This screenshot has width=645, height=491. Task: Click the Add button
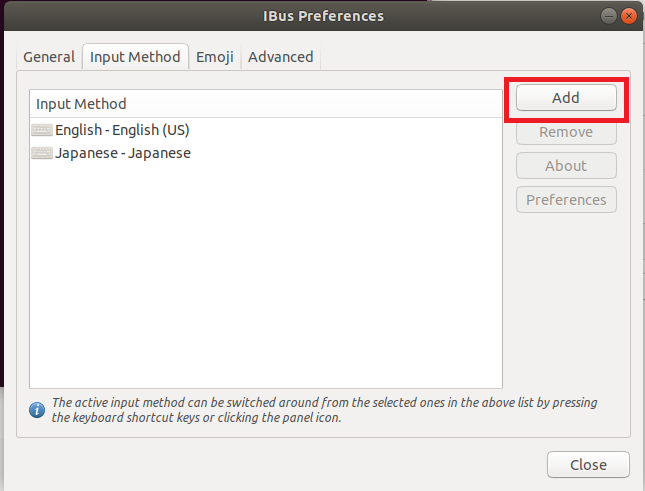point(566,98)
